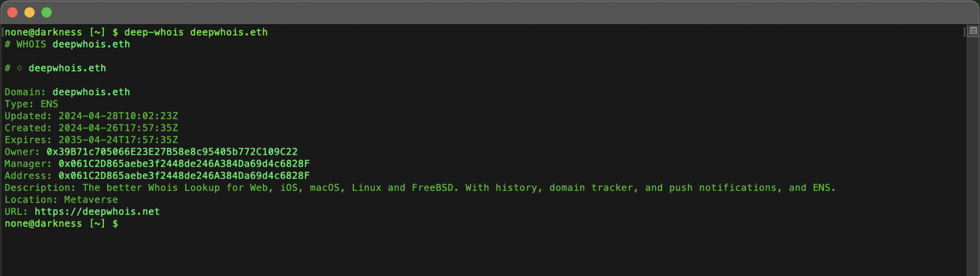
Task: Close the terminal window
Action: (x=12, y=13)
